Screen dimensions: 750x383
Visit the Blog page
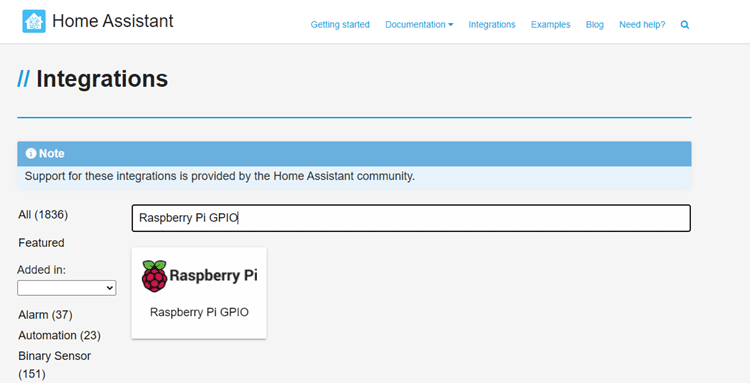coord(595,25)
